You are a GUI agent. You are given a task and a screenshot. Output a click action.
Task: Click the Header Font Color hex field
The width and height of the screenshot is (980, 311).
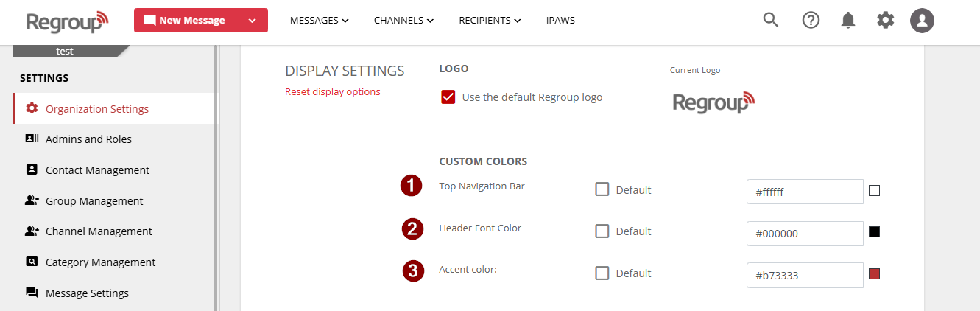click(x=804, y=234)
